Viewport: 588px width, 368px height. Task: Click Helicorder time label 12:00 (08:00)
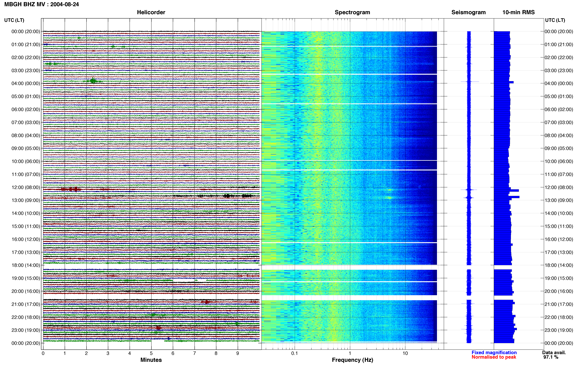26,187
